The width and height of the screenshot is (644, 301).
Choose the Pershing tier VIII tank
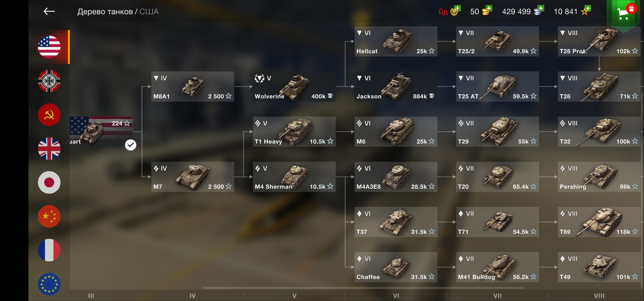click(x=599, y=177)
